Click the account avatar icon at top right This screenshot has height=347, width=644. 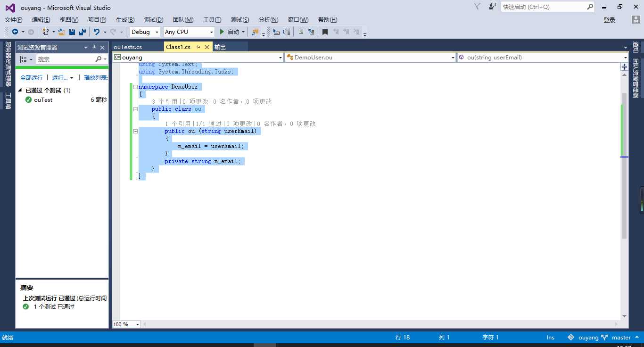pyautogui.click(x=636, y=19)
